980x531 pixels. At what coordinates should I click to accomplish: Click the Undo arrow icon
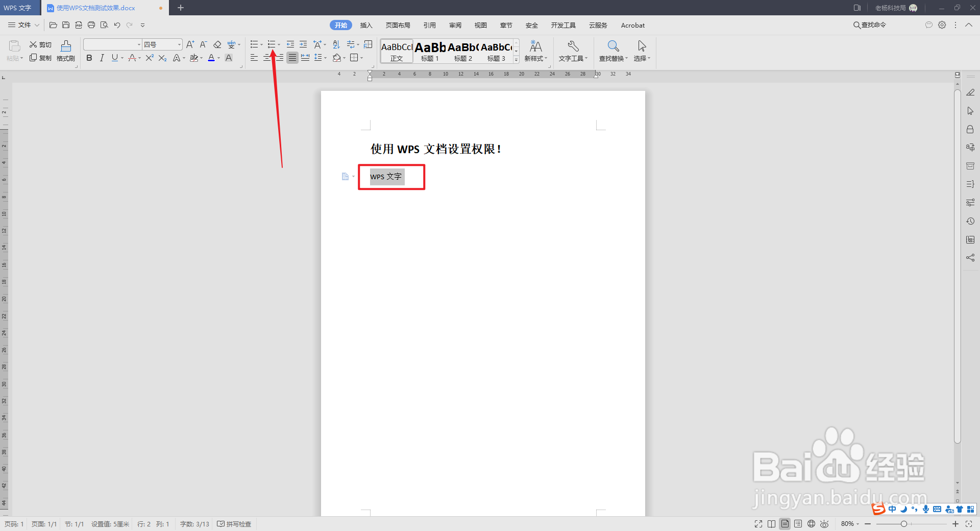(x=117, y=25)
